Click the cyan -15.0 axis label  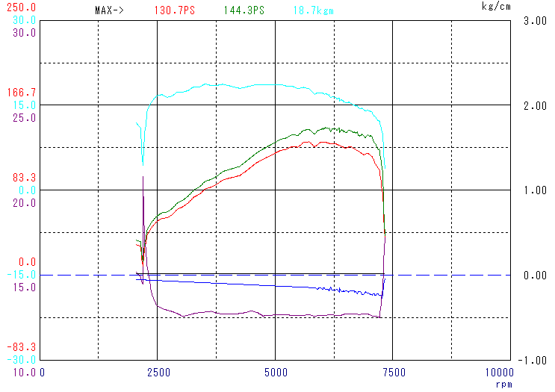point(21,275)
